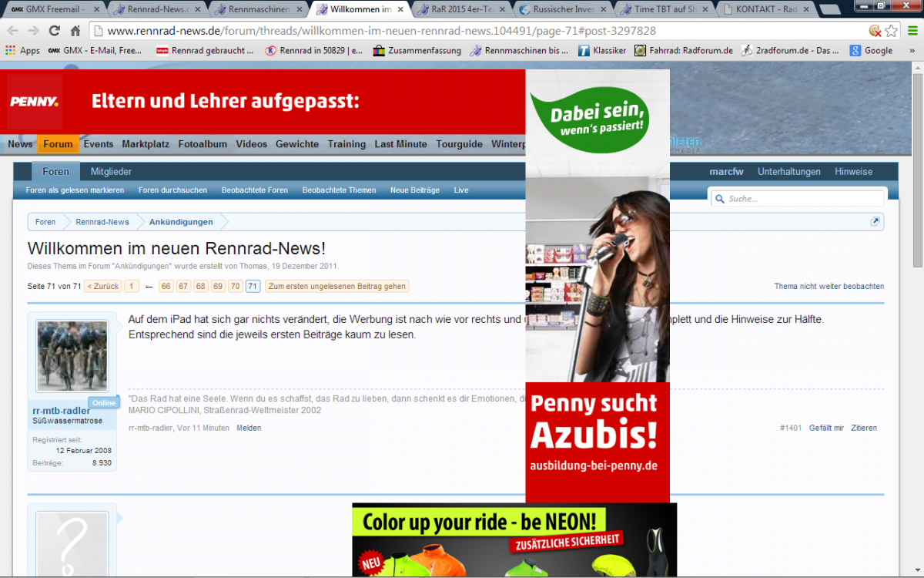Image resolution: width=924 pixels, height=578 pixels.
Task: Click Zum ersten ungelesenen Beitrag gehen
Action: point(336,287)
